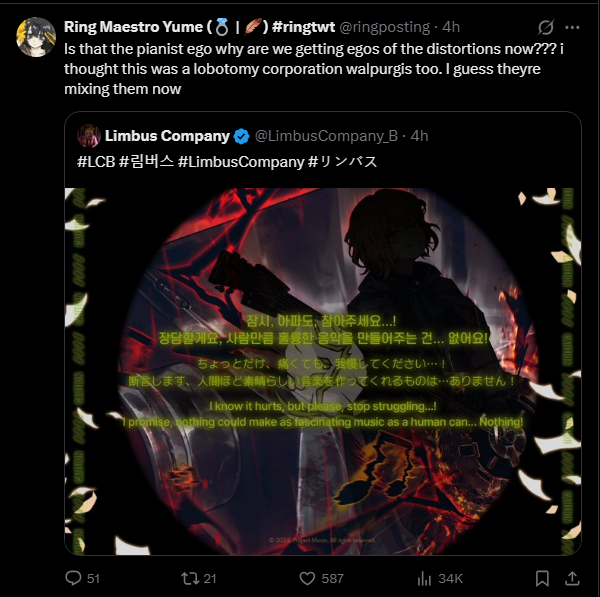Click the quoted post's 4h timestamp
600x597 pixels.
coord(419,136)
